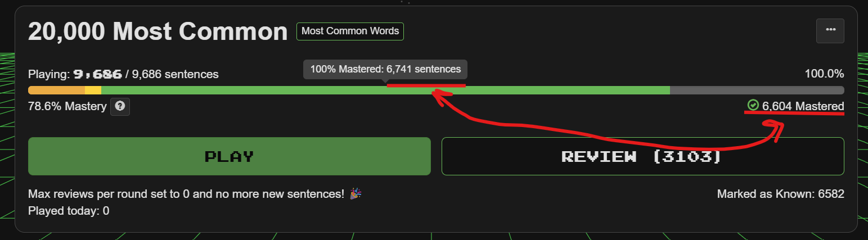Screen dimensions: 868x240
Task: Click the green checkmark icon beside Mastered
Action: pos(753,105)
